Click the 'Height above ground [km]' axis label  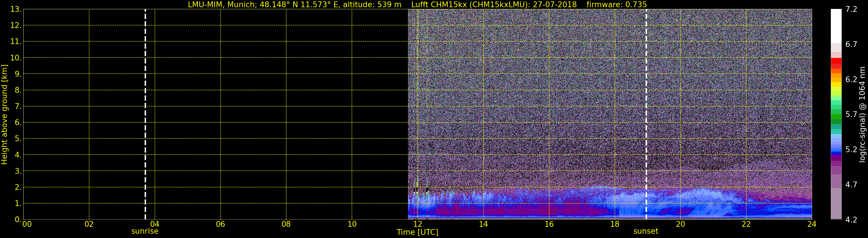pos(4,114)
